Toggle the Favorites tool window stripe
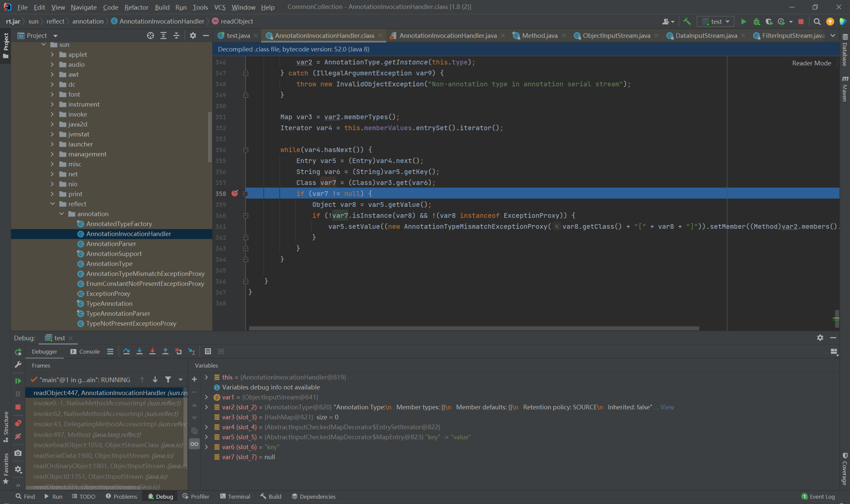850x504 pixels. [6, 468]
